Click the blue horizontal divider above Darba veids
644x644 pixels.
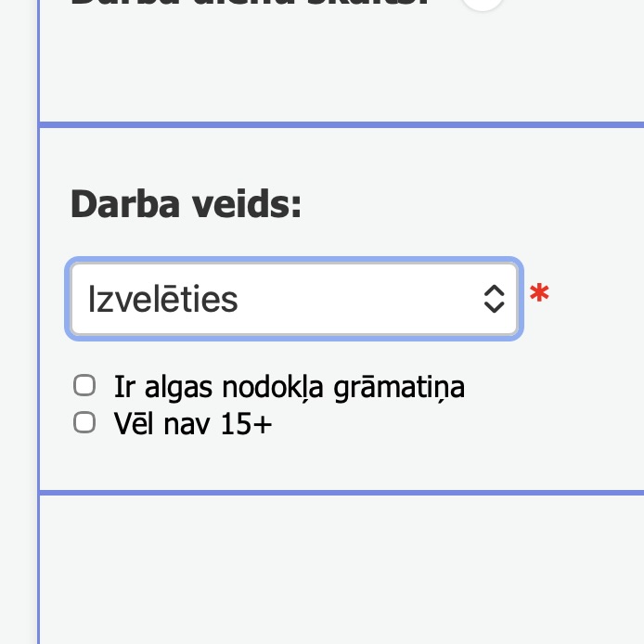(x=341, y=125)
